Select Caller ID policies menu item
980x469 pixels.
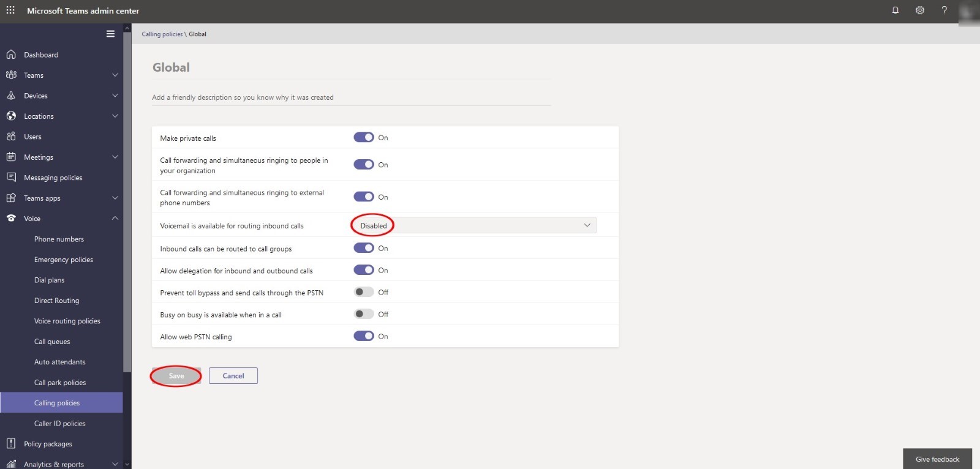point(60,424)
